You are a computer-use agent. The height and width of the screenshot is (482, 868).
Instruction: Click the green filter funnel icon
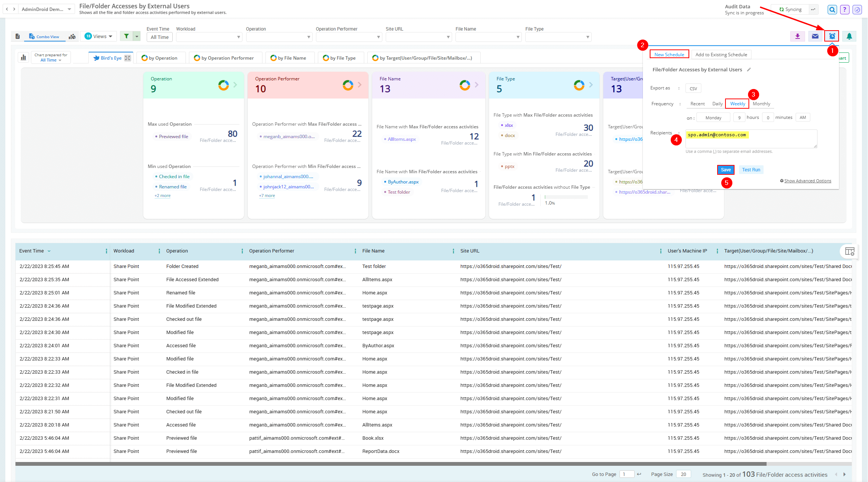(126, 36)
